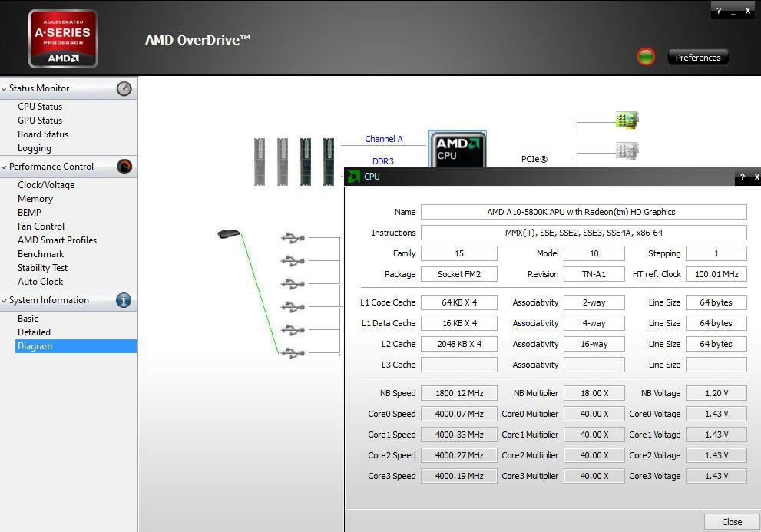Click the empty L3 Cache field
The image size is (761, 532).
point(459,365)
